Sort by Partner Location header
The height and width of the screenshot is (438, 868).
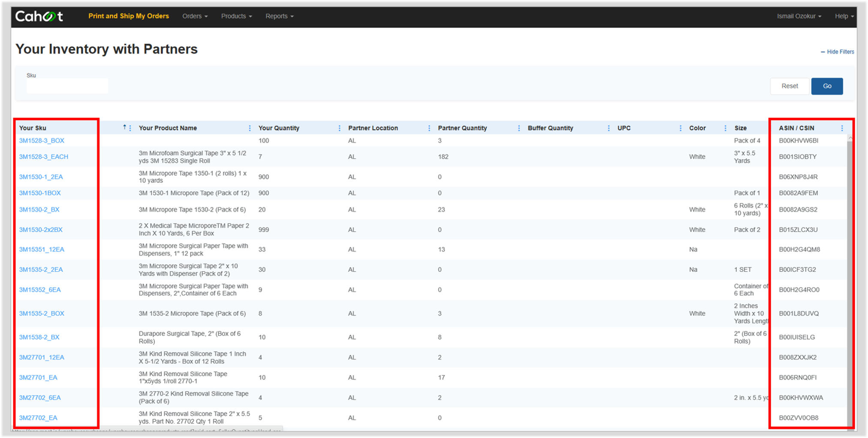373,128
